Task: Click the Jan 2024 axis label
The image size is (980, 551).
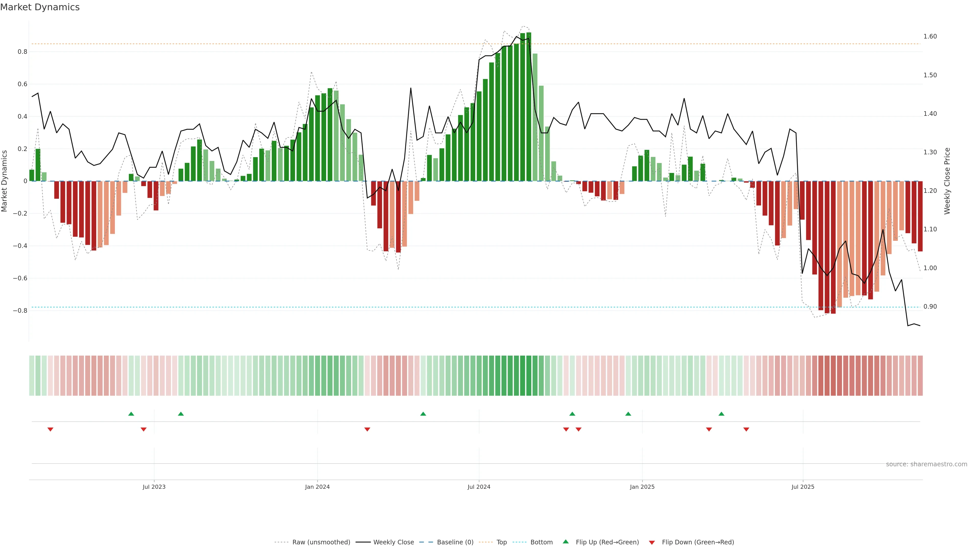Action: coord(317,487)
